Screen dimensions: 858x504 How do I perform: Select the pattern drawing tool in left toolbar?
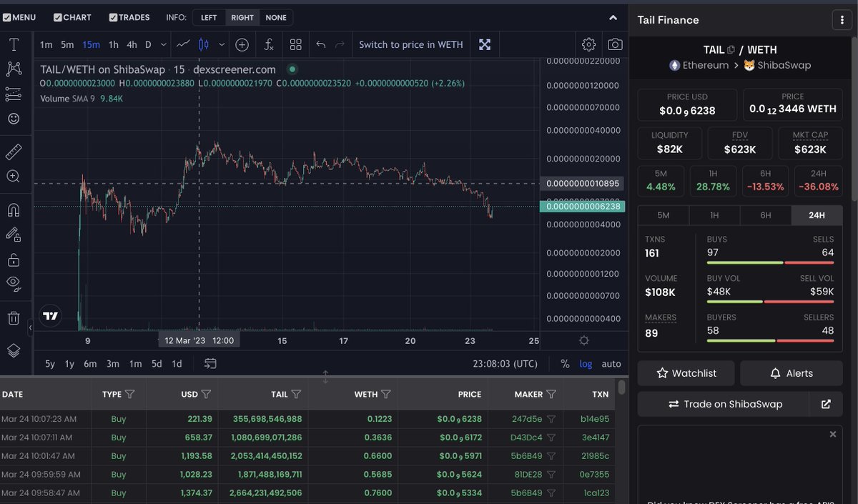(x=14, y=69)
